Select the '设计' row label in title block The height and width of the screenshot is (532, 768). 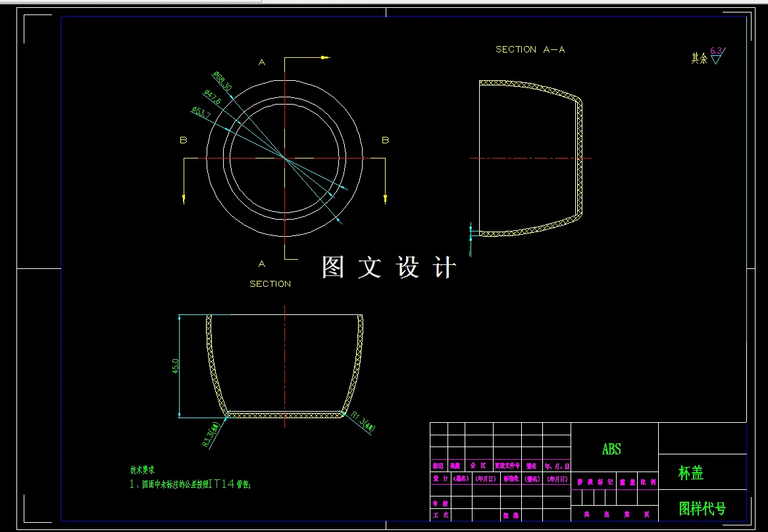pyautogui.click(x=440, y=479)
